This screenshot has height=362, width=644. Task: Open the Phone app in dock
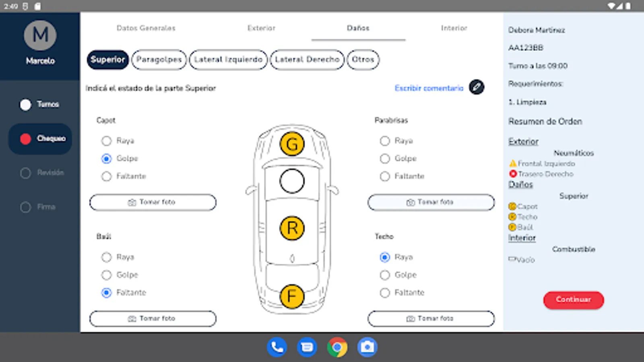click(x=277, y=347)
